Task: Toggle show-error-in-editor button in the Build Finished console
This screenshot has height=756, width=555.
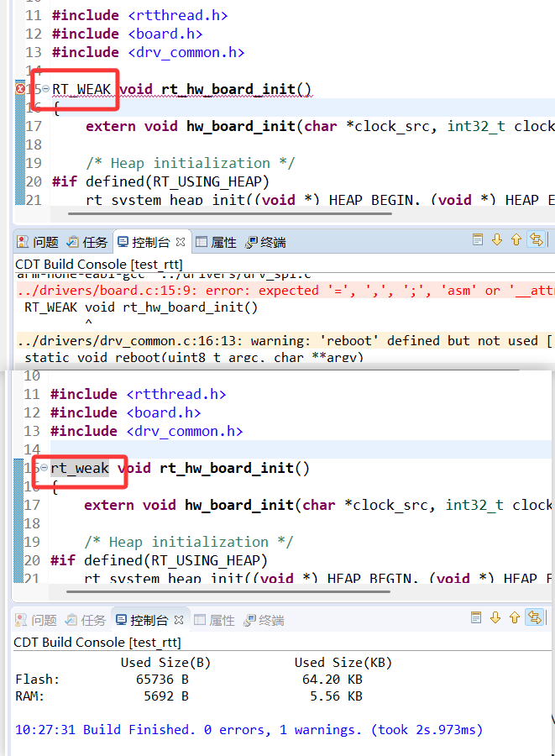Action: click(535, 618)
